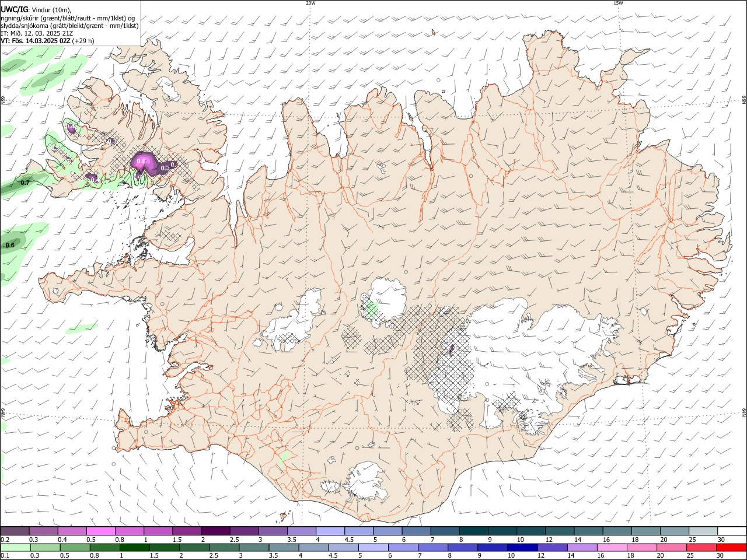The width and height of the screenshot is (747, 560).
Task: Select the dark teal 8–9 swatch in upper legend
Action: pos(474,531)
